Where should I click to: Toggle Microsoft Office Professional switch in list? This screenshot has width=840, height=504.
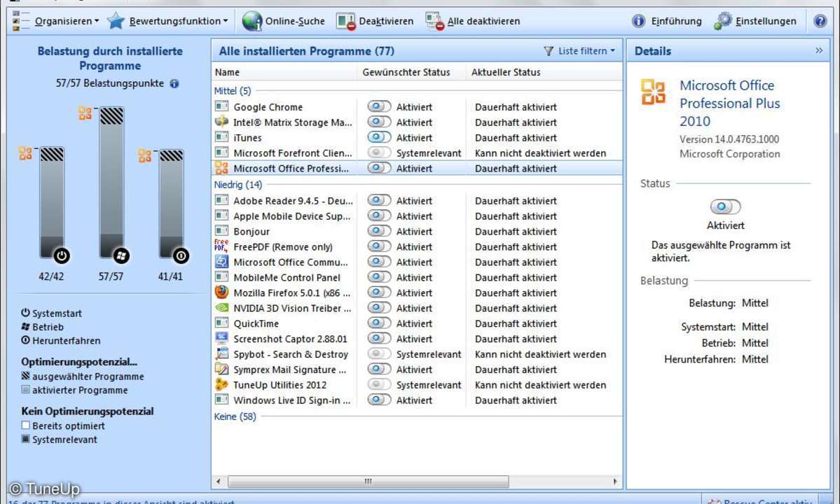click(x=379, y=168)
